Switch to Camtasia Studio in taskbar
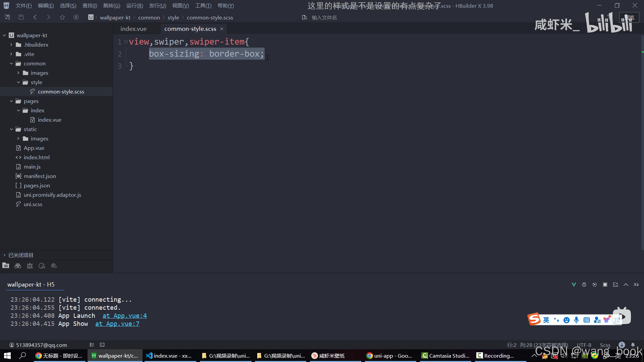 coord(445,356)
